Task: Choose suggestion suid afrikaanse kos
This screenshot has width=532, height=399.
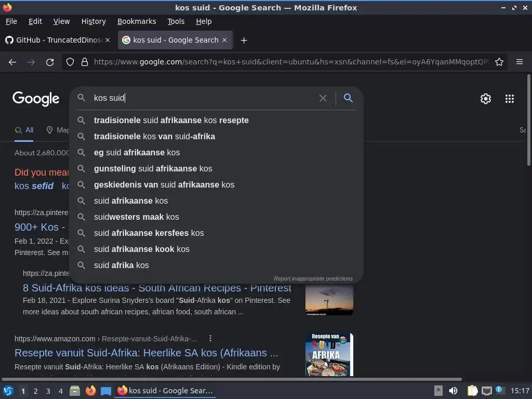Action: 217,201
